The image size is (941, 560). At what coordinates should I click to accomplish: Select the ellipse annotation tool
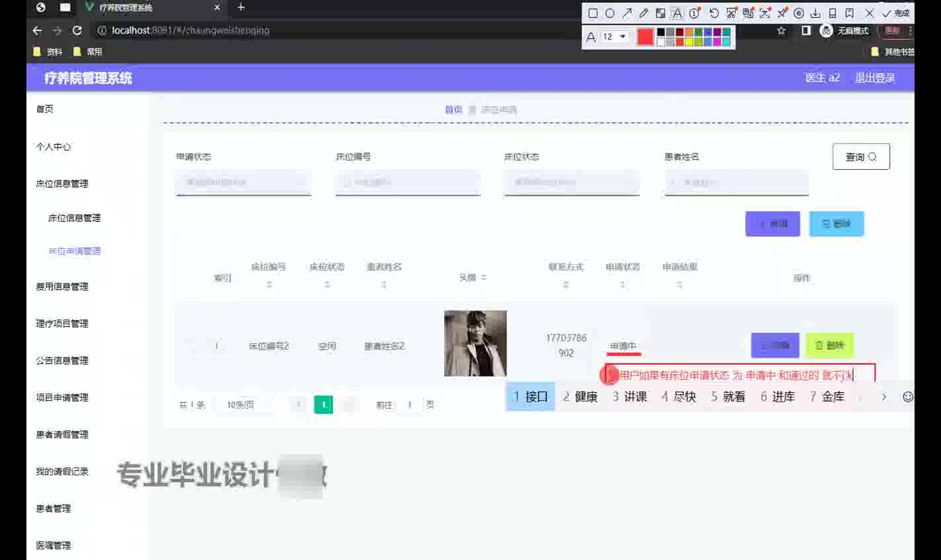(x=610, y=13)
